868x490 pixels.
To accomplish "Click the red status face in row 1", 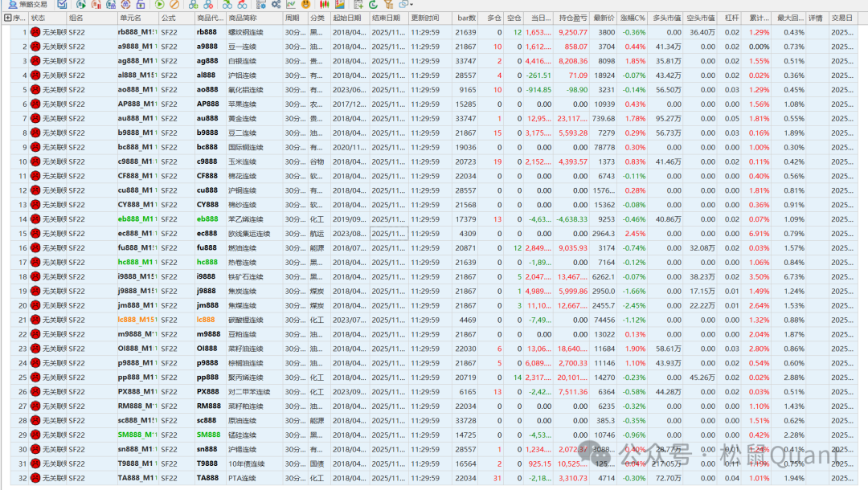I will (x=35, y=32).
